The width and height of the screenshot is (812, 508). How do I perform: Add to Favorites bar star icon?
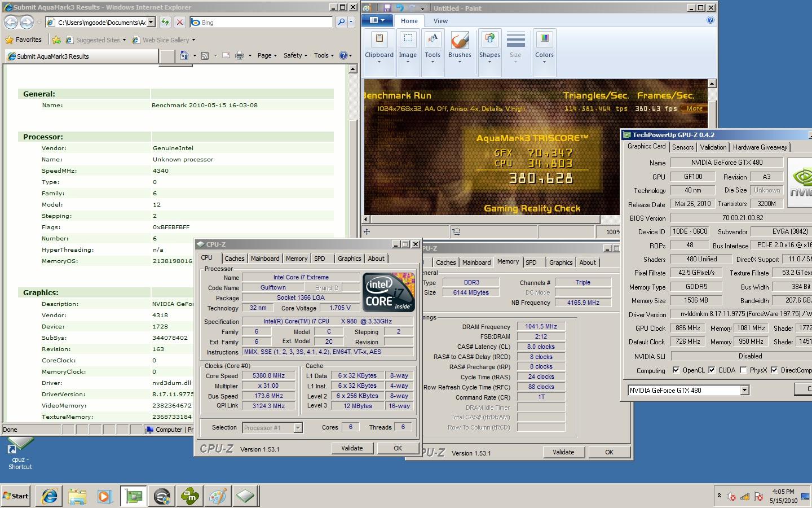click(x=56, y=40)
